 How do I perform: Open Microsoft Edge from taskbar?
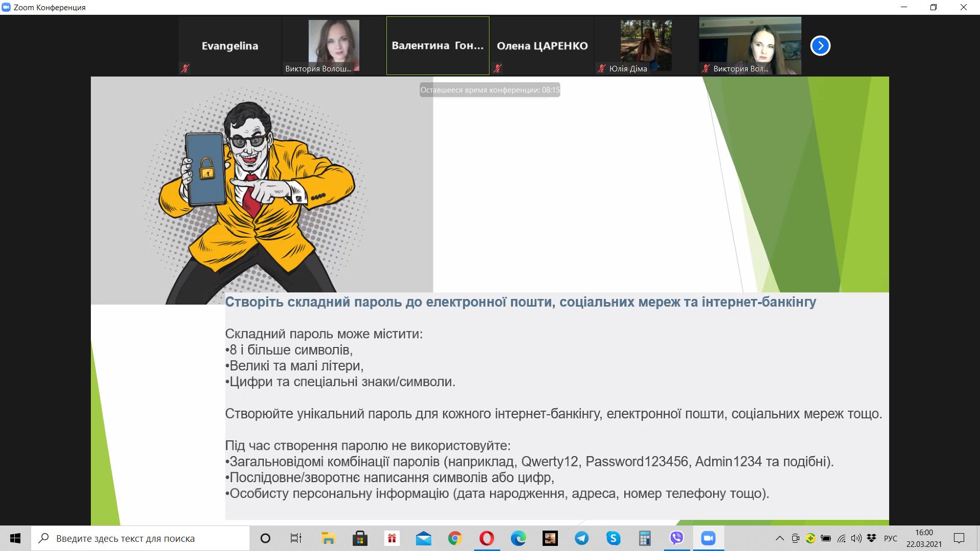tap(518, 538)
